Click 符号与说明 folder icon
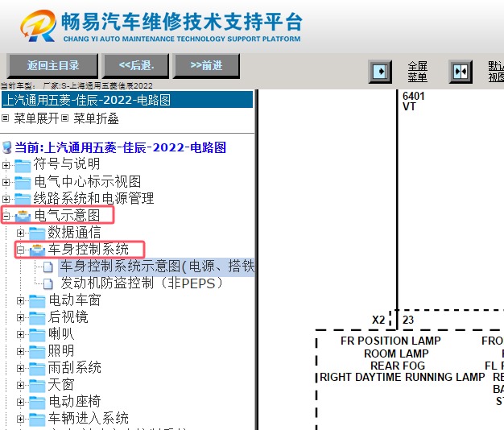 pyautogui.click(x=23, y=166)
